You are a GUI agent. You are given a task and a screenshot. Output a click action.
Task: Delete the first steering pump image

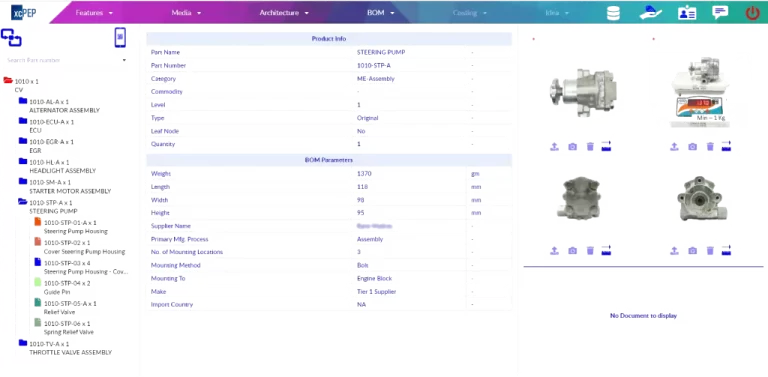tap(590, 146)
